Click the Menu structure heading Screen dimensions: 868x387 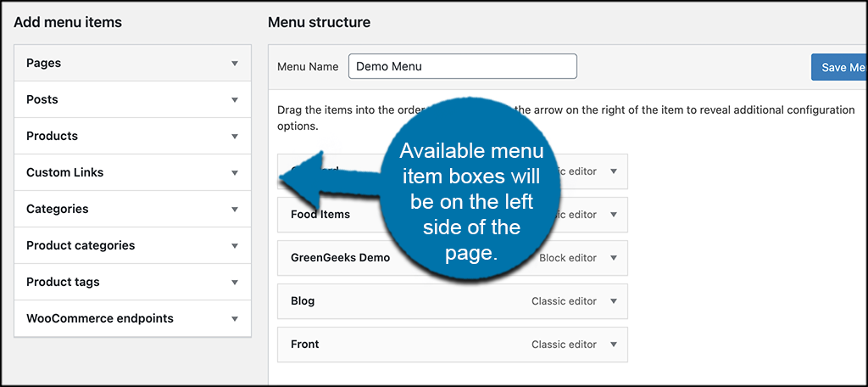[x=320, y=22]
